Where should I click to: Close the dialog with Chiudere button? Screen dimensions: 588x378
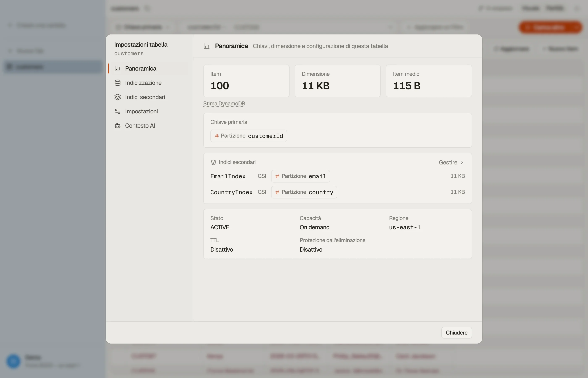click(x=457, y=333)
